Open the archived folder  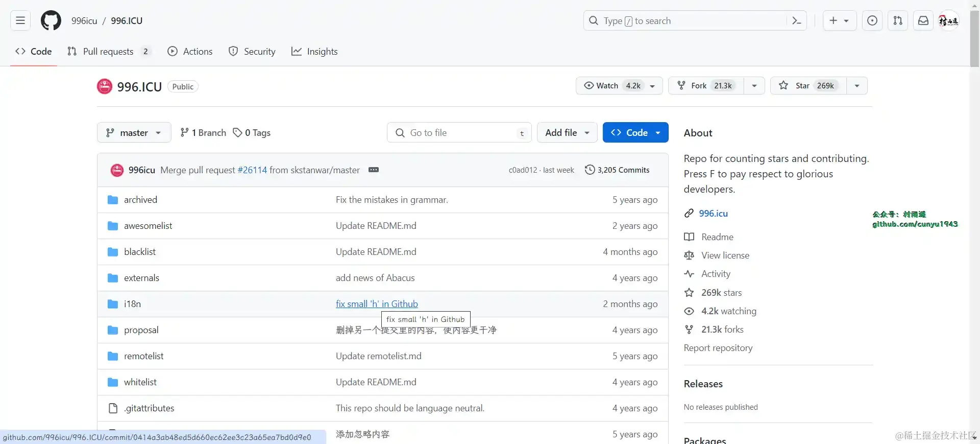pyautogui.click(x=140, y=200)
